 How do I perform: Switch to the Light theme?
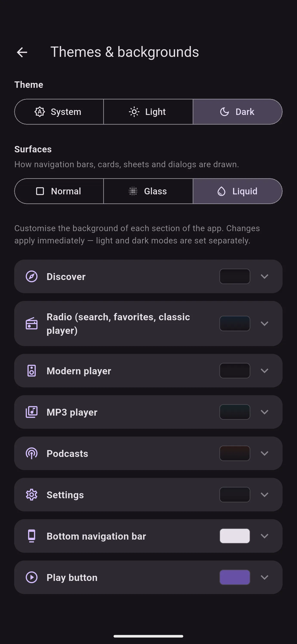[148, 112]
